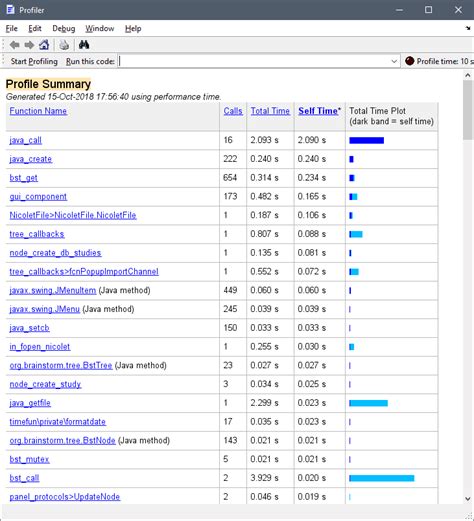Open bst_mutex function details
Image resolution: width=474 pixels, height=521 pixels.
coord(29,459)
